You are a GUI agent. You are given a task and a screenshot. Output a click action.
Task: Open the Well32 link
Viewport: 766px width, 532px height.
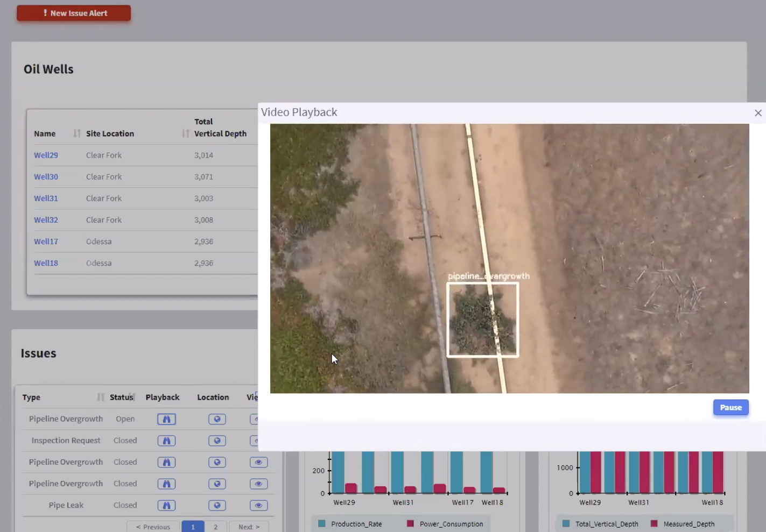click(46, 219)
